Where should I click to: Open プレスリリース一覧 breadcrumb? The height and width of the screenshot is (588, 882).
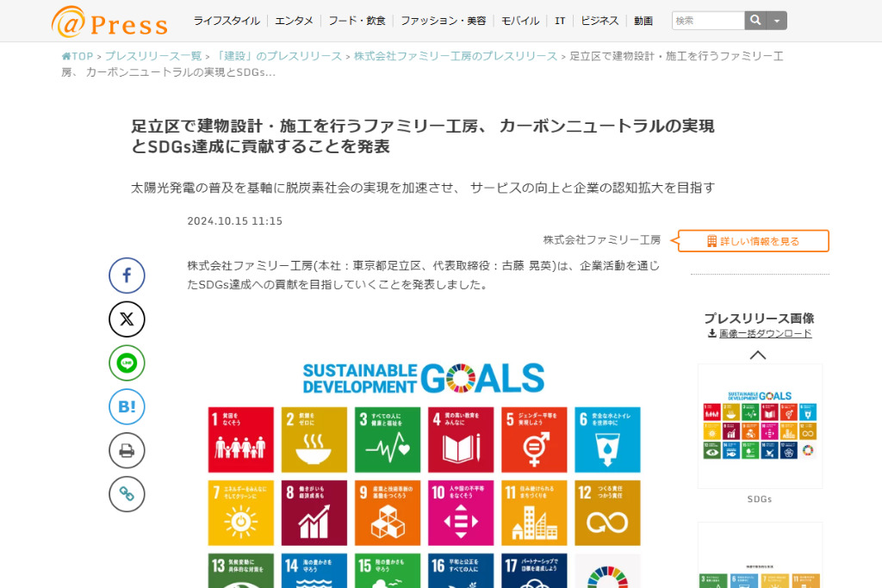tap(153, 56)
